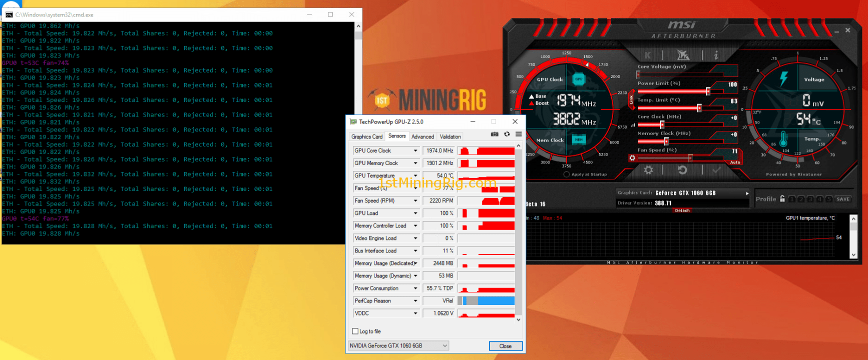The width and height of the screenshot is (868, 360).
Task: Select the Sensors tab in GPU-Z
Action: tap(397, 136)
